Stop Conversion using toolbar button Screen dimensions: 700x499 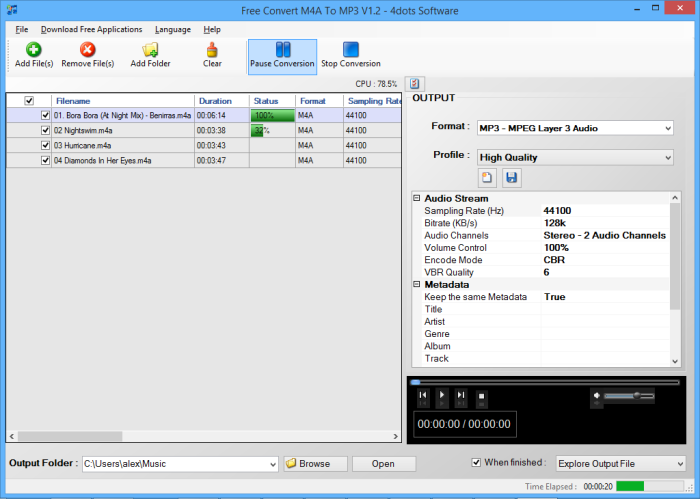click(x=351, y=57)
